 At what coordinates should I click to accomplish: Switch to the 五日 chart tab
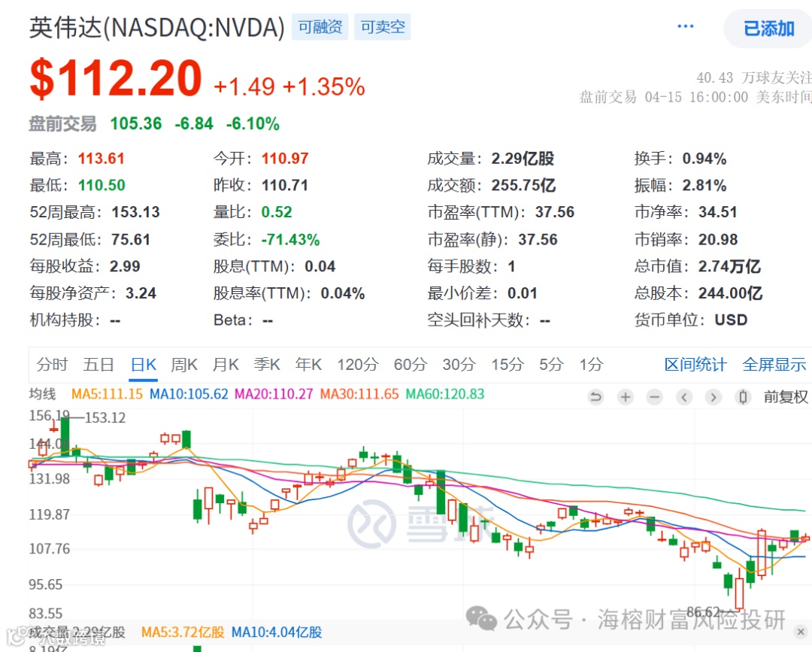(x=98, y=365)
